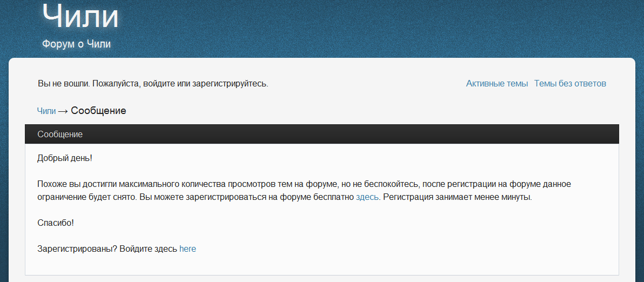Click the Форум о Чили subtitle
Image resolution: width=644 pixels, height=282 pixels.
pos(76,44)
